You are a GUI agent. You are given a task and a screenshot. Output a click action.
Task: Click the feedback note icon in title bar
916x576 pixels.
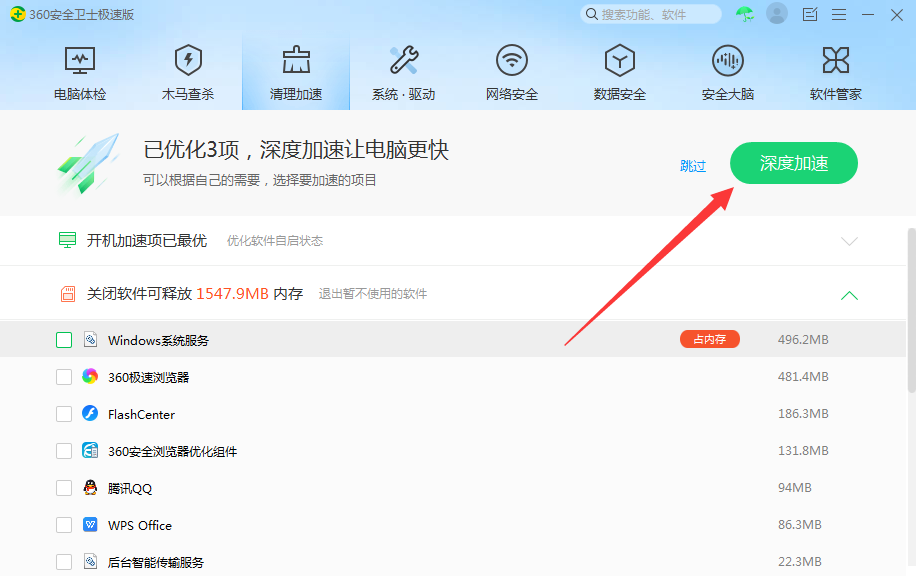pyautogui.click(x=810, y=14)
